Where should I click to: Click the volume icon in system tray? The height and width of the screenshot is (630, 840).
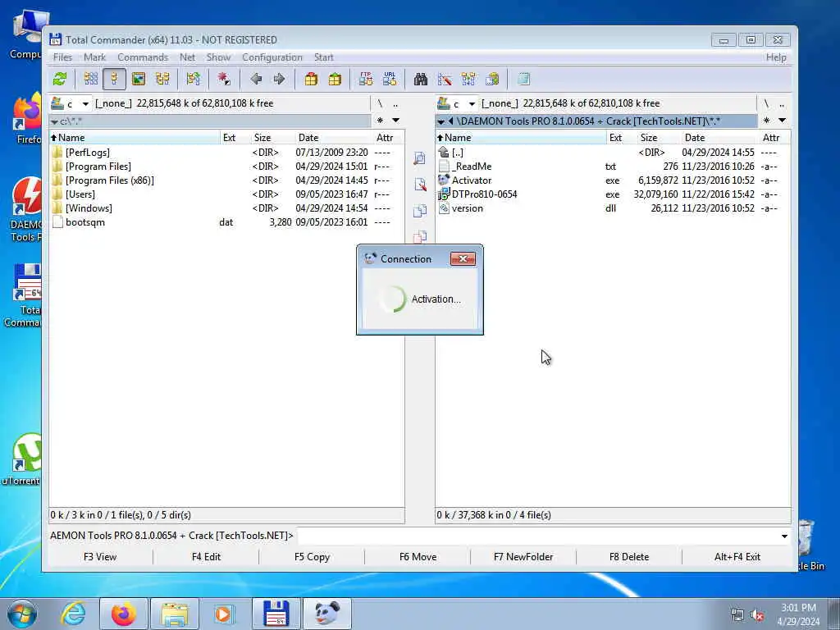pos(757,615)
